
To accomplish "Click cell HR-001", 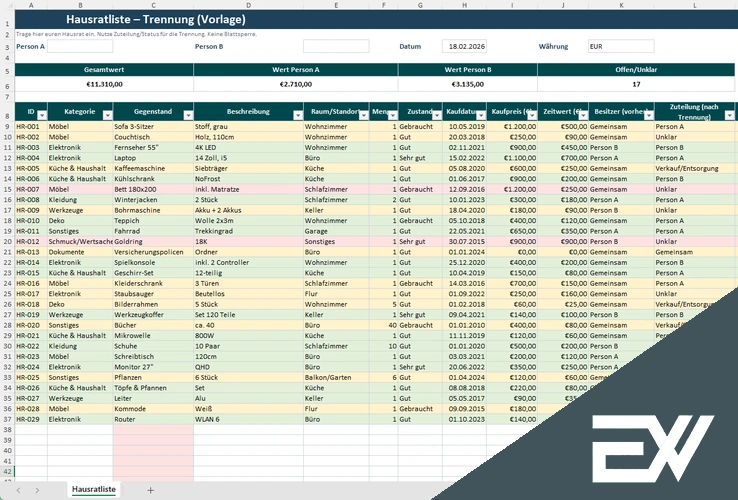I will pos(31,127).
